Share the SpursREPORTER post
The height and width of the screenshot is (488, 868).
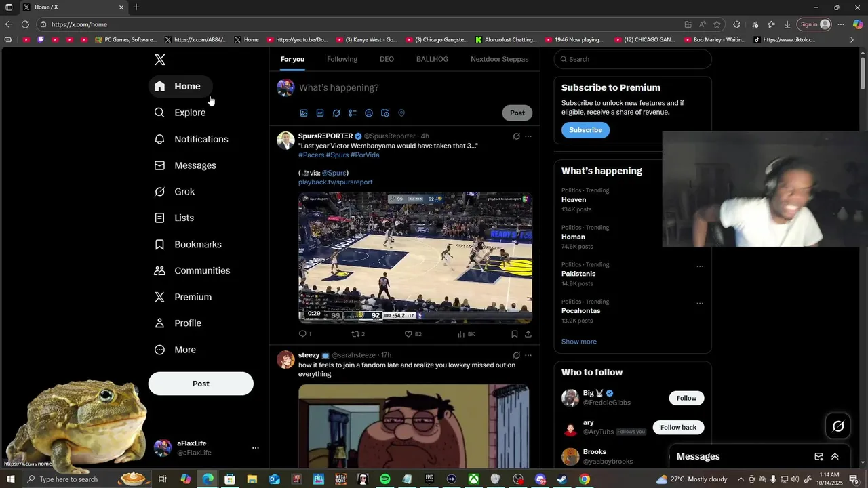528,334
